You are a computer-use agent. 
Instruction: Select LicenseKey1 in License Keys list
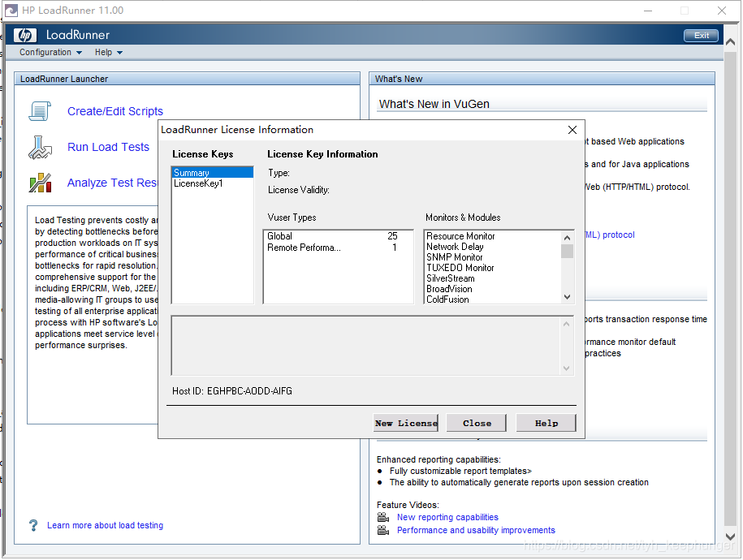[212, 183]
